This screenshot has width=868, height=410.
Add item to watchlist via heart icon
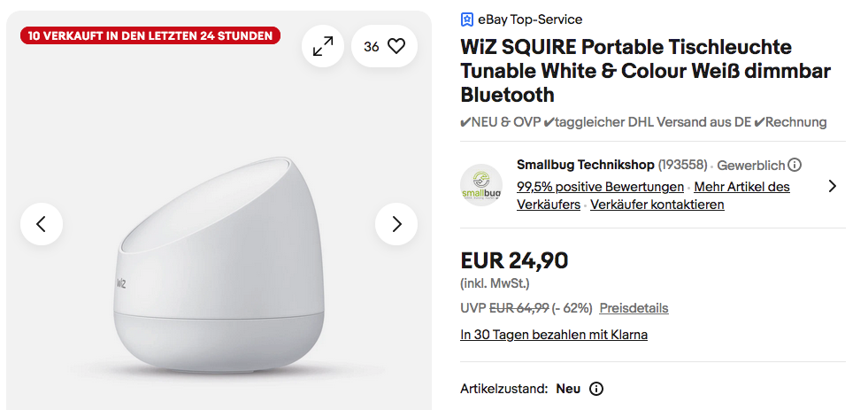pyautogui.click(x=384, y=47)
